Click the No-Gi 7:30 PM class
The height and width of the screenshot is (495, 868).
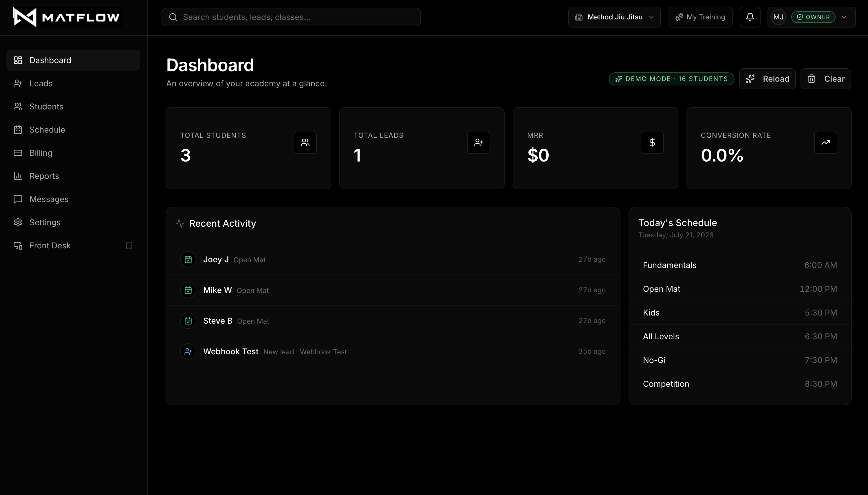point(740,360)
